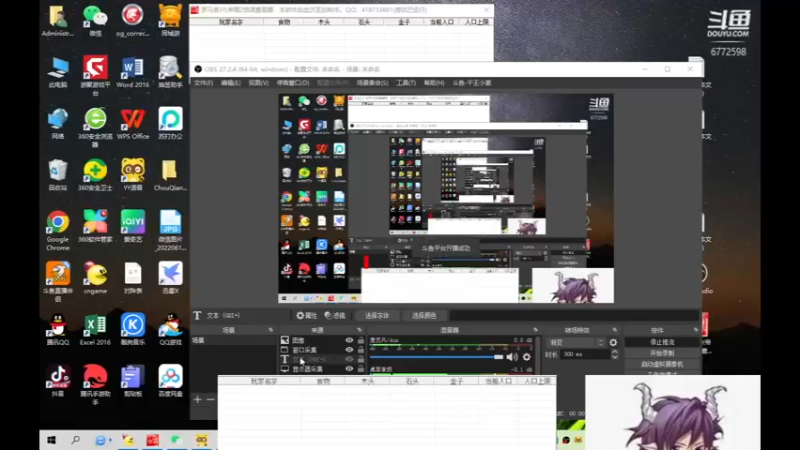Click the 属性 gear button in source toolbar
The height and width of the screenshot is (450, 800).
click(x=307, y=316)
